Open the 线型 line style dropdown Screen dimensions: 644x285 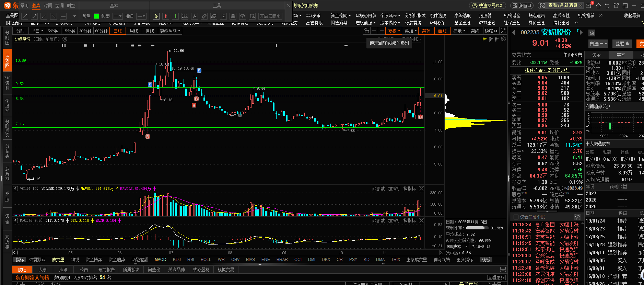pyautogui.click(x=117, y=16)
